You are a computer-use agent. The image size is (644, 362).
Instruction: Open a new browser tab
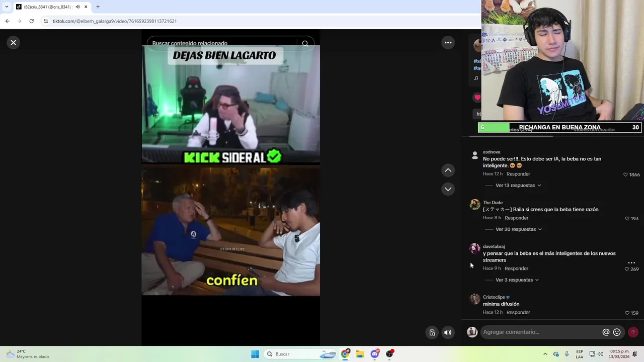click(x=98, y=7)
